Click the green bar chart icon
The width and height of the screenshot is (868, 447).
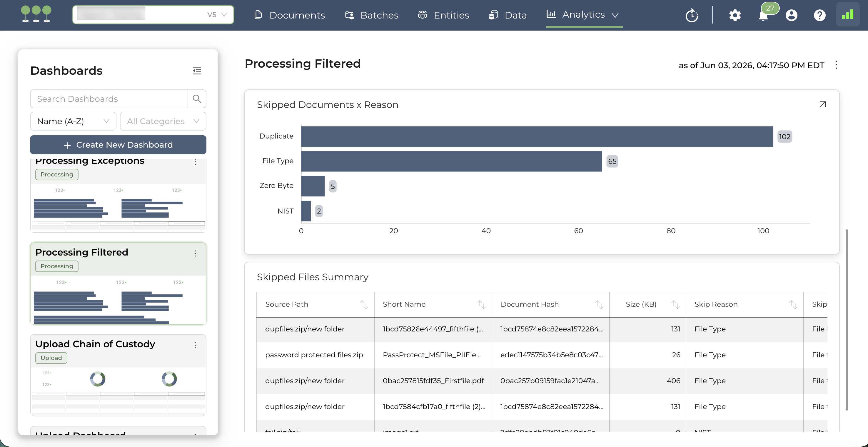847,15
